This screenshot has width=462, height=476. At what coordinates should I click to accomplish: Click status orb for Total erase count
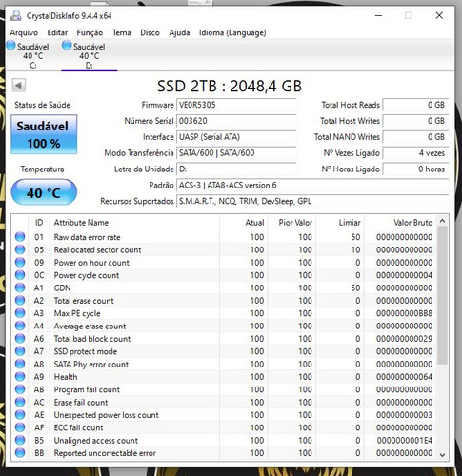pos(20,301)
